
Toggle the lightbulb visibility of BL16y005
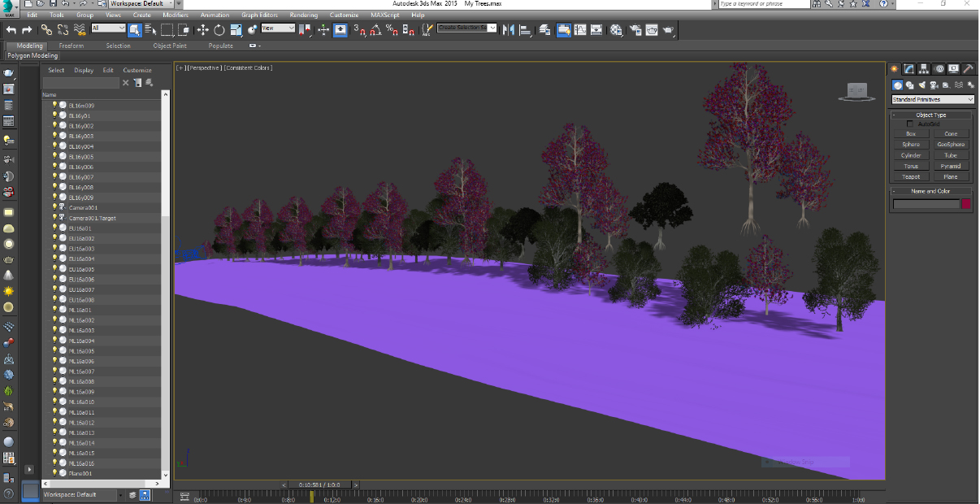55,156
